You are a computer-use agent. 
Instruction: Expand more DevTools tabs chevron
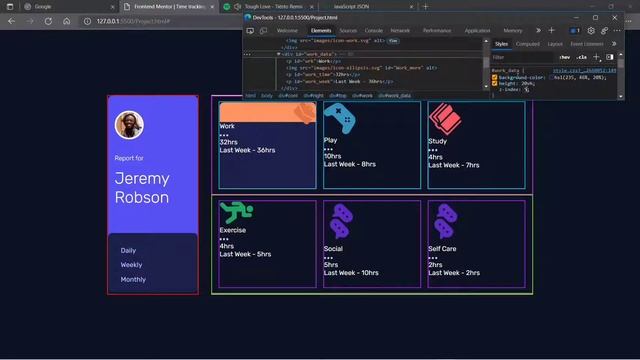(538, 30)
